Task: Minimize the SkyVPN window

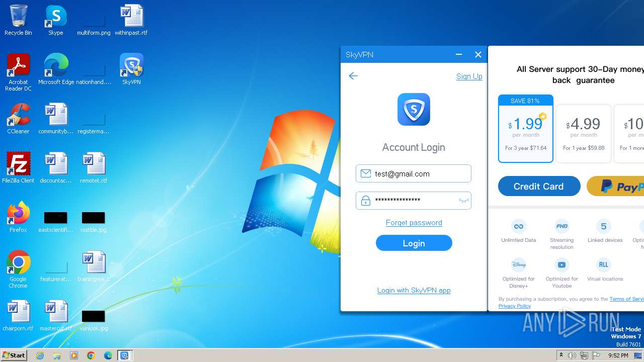Action: pyautogui.click(x=458, y=54)
